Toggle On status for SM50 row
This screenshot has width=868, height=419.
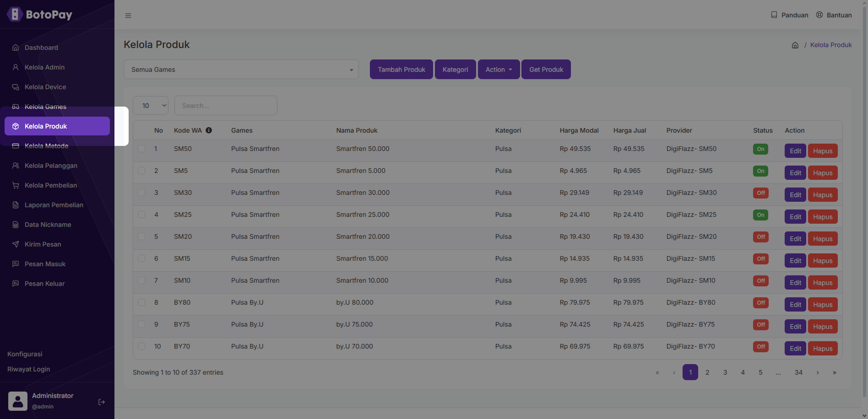click(x=760, y=149)
